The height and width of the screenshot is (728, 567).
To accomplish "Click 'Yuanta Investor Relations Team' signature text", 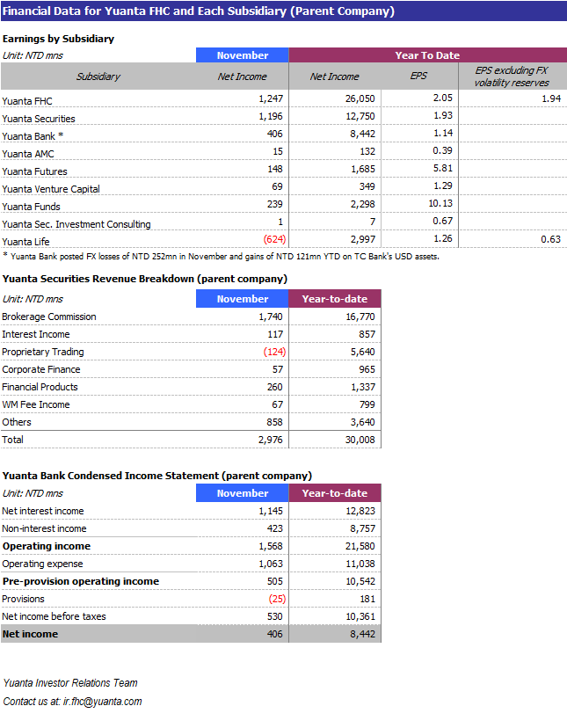I will pyautogui.click(x=70, y=683).
